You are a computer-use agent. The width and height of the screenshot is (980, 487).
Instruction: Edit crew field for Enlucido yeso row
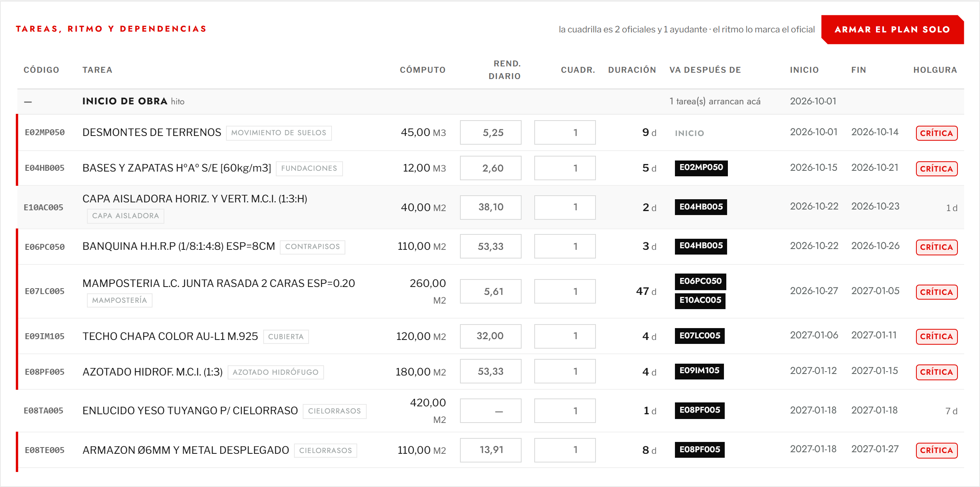click(565, 411)
